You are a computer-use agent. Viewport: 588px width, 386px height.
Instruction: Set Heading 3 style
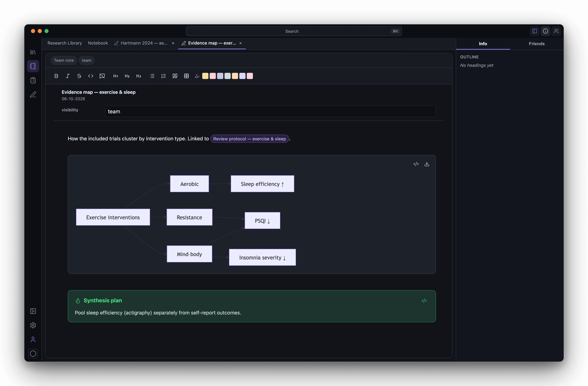point(139,76)
